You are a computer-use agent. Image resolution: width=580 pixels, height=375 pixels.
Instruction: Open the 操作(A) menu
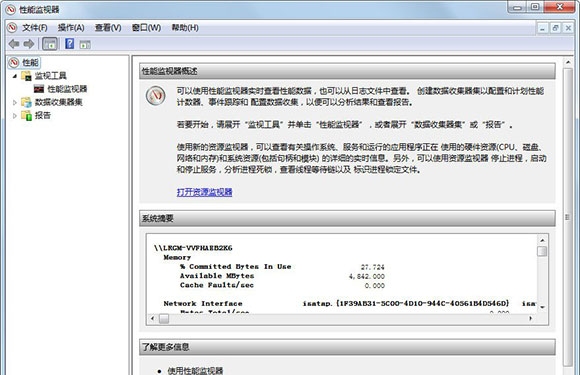[71, 28]
